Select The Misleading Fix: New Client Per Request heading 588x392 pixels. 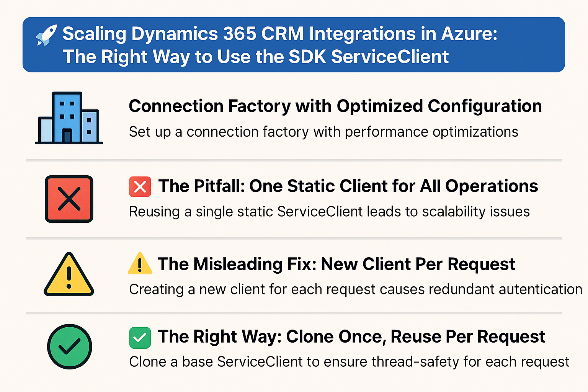pos(336,264)
